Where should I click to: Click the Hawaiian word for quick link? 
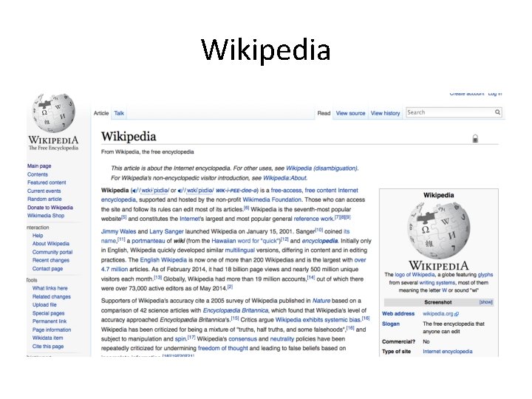(247, 241)
